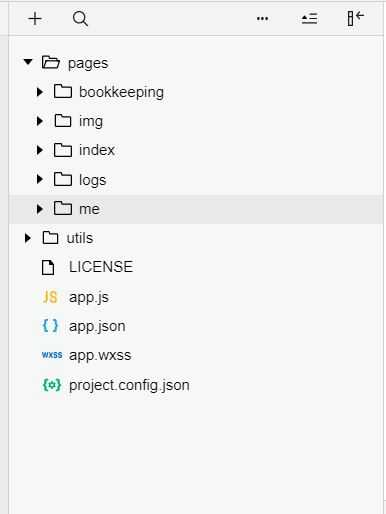Open the project.config.json file
386x514 pixels.
129,386
